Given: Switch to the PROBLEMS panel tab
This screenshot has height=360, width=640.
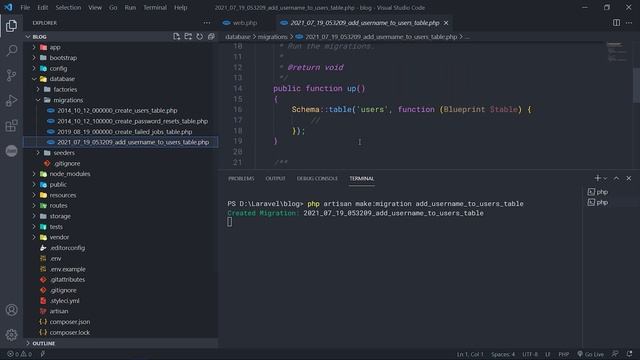Looking at the screenshot, I should [x=241, y=178].
